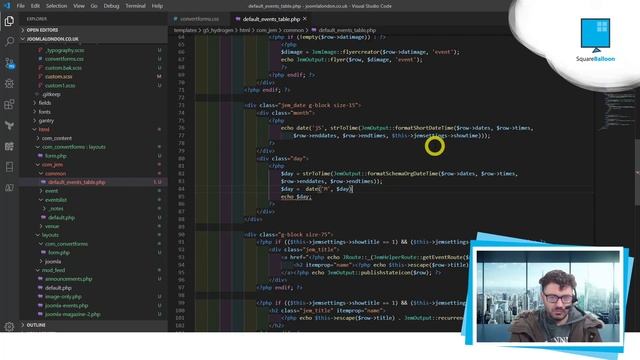Open the Explorer view in activity bar
This screenshot has width=640, height=360.
tap(9, 21)
